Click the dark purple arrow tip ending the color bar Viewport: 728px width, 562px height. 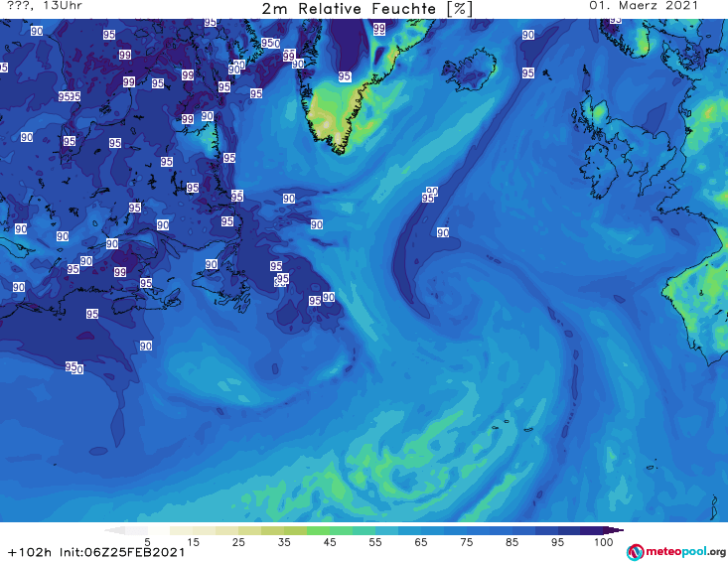pyautogui.click(x=615, y=530)
